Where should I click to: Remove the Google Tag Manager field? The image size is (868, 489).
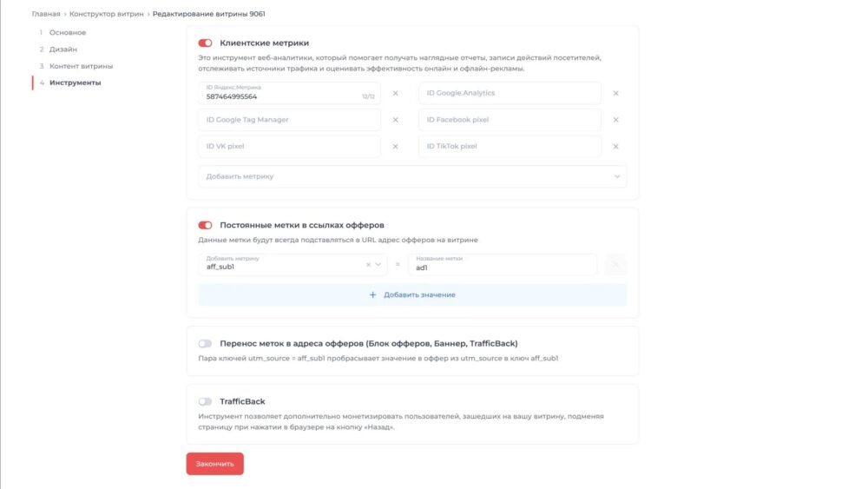tap(396, 120)
